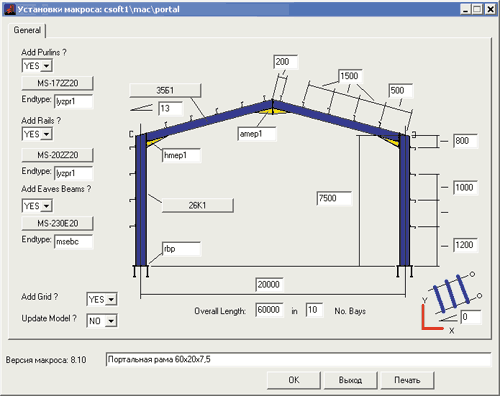
Task: Click the rail spacing field 800
Action: (x=465, y=141)
